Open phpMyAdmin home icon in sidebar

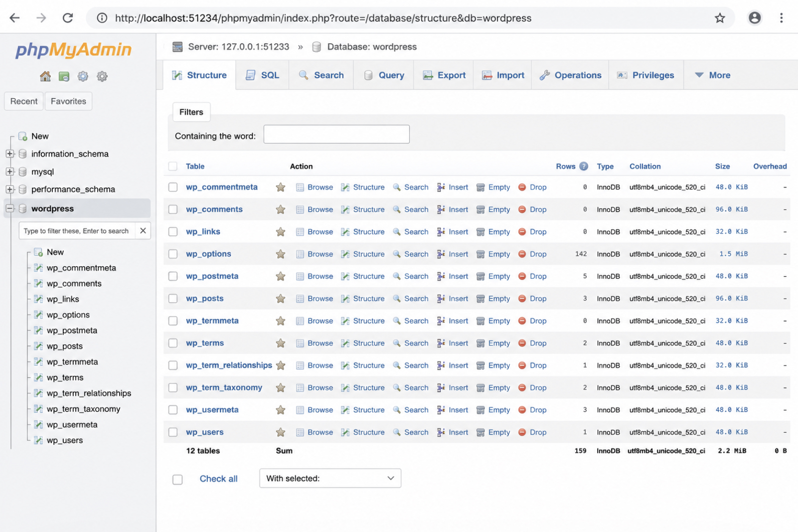tap(45, 76)
